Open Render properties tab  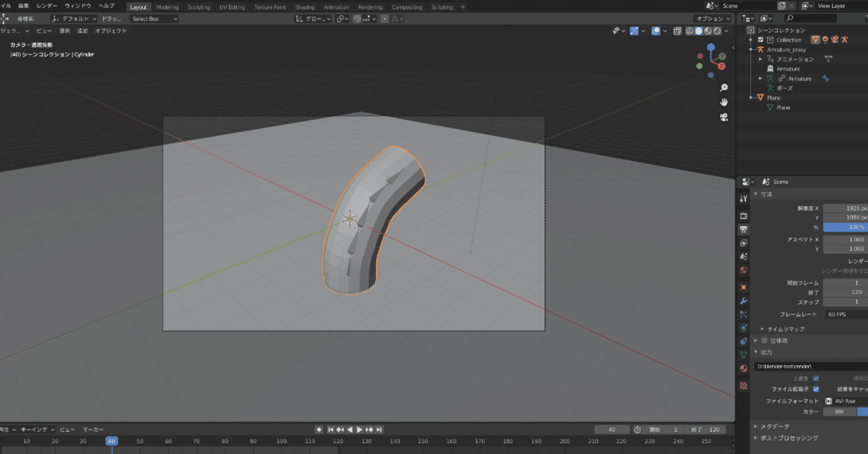pyautogui.click(x=744, y=215)
